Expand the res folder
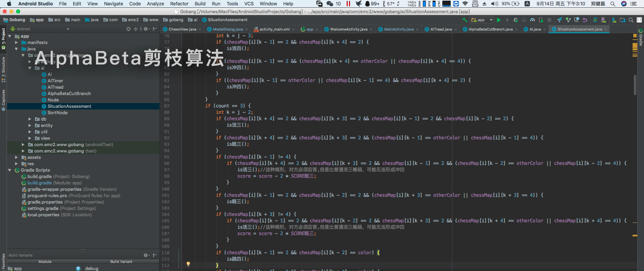 point(16,164)
